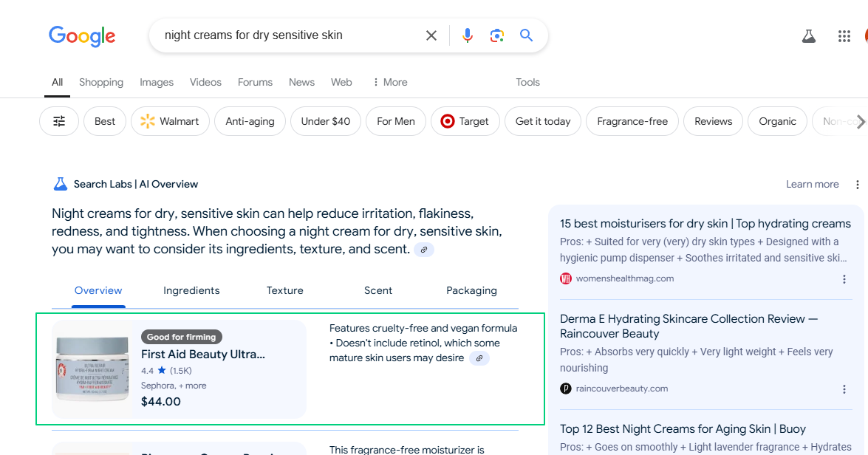868x455 pixels.
Task: Apply the Best filter chip
Action: [x=105, y=121]
